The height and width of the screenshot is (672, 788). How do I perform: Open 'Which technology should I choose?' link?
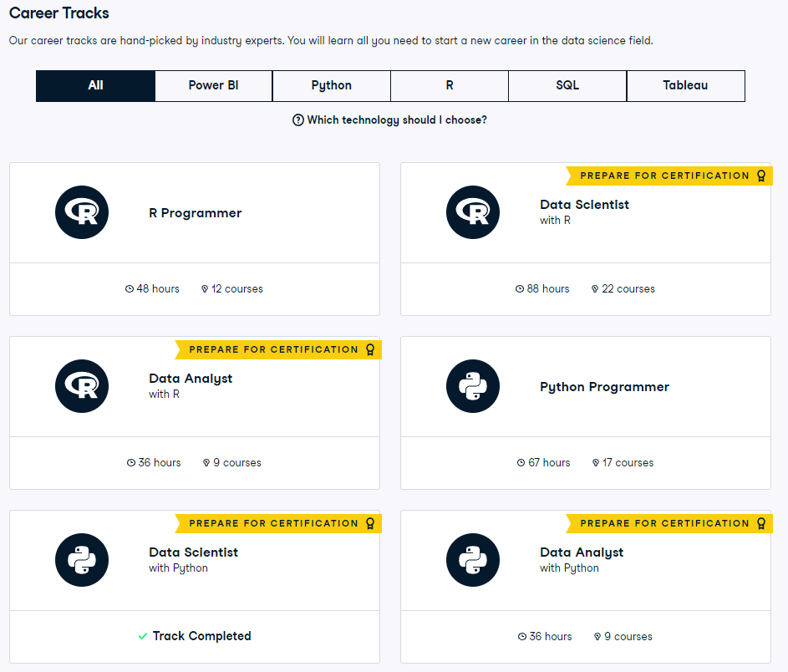[396, 120]
